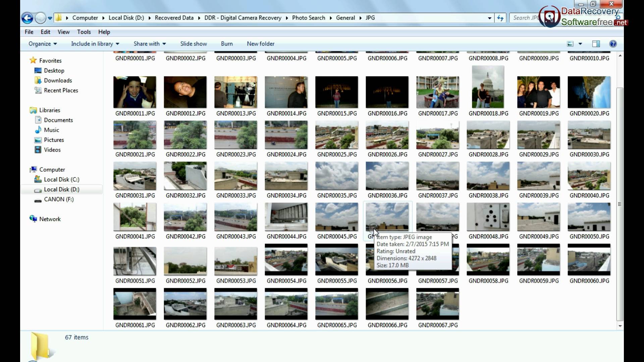The image size is (644, 362).
Task: Select thumbnail GNDR00035.JPG clouds
Action: click(x=336, y=176)
